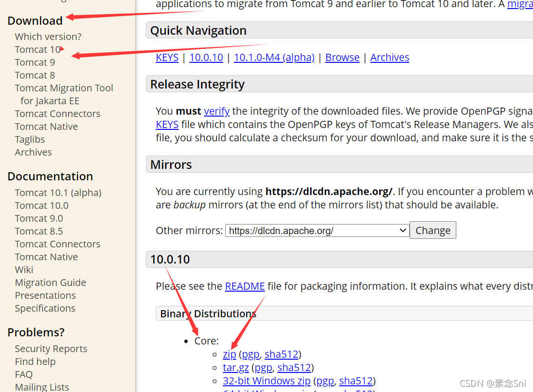533x392 pixels.
Task: Open Mailing Lists in sidebar
Action: pos(42,387)
